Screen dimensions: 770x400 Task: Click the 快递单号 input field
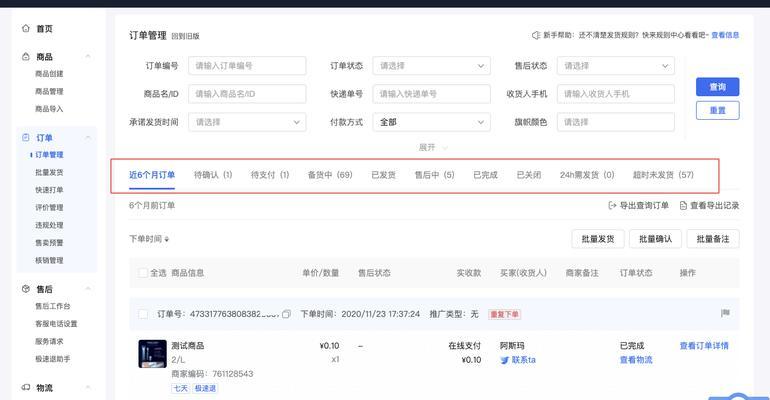click(x=431, y=94)
